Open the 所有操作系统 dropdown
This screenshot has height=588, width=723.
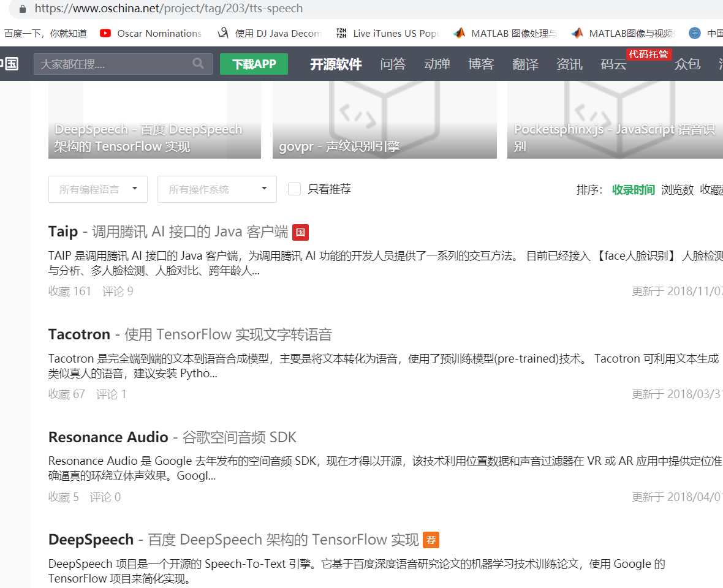click(217, 189)
